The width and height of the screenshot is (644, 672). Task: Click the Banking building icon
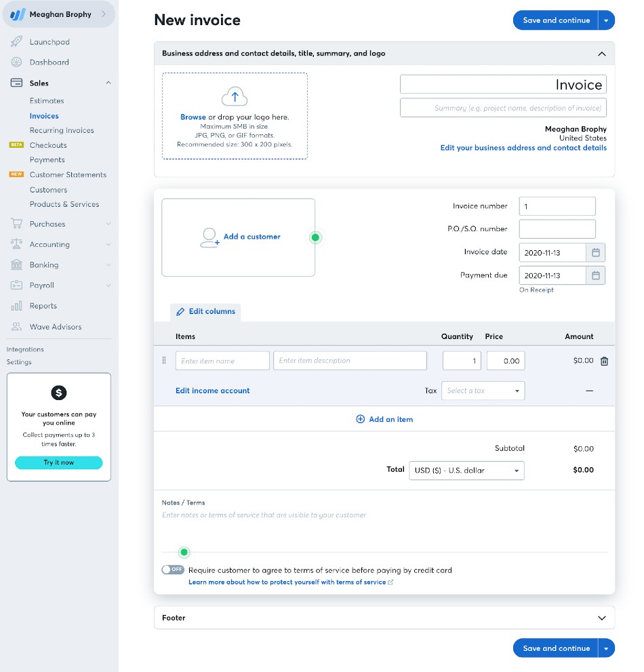[16, 264]
